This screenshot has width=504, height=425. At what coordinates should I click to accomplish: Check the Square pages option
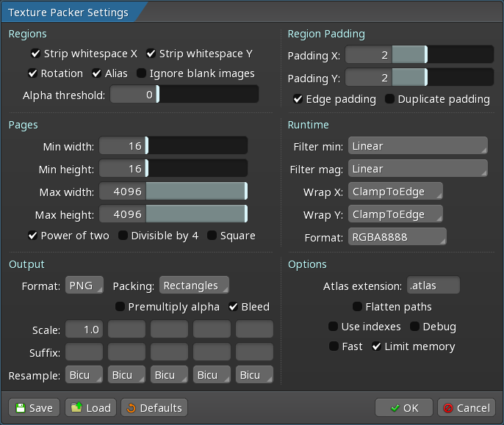point(212,236)
